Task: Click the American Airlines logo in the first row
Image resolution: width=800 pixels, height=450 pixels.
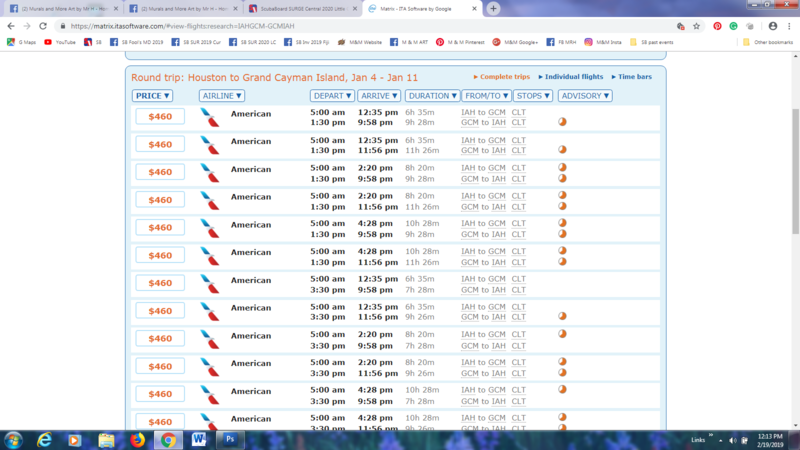Action: click(x=210, y=117)
